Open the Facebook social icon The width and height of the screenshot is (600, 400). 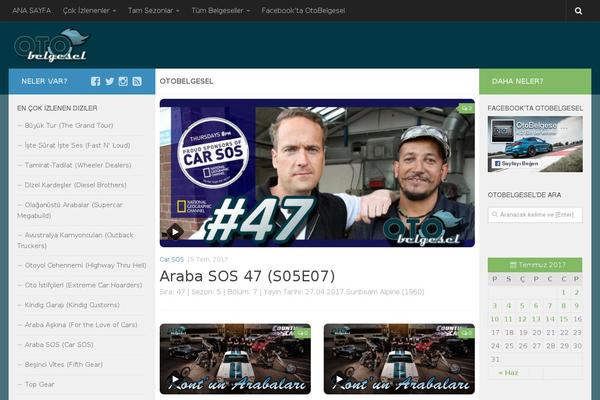pyautogui.click(x=95, y=81)
